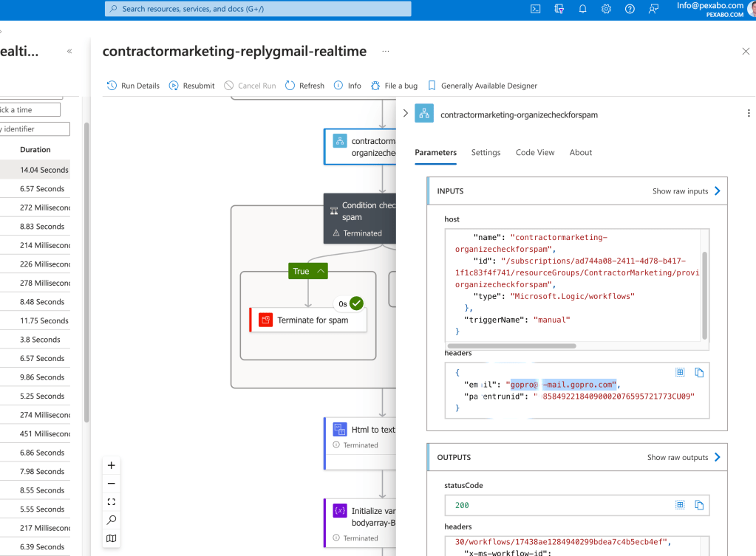756x556 pixels.
Task: Select the contractormarketing-organizecheckforspam node on canvas
Action: (x=360, y=146)
